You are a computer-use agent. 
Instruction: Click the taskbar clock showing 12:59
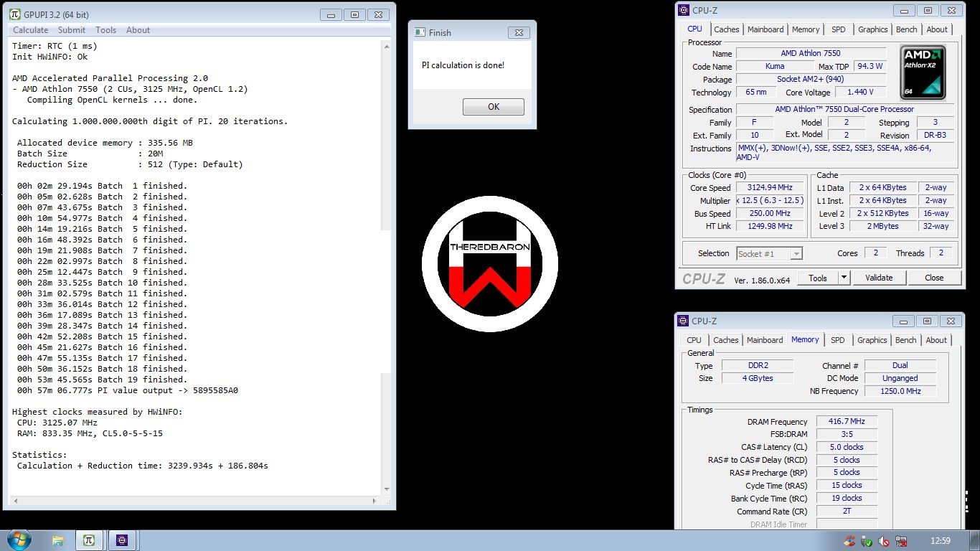pos(940,541)
